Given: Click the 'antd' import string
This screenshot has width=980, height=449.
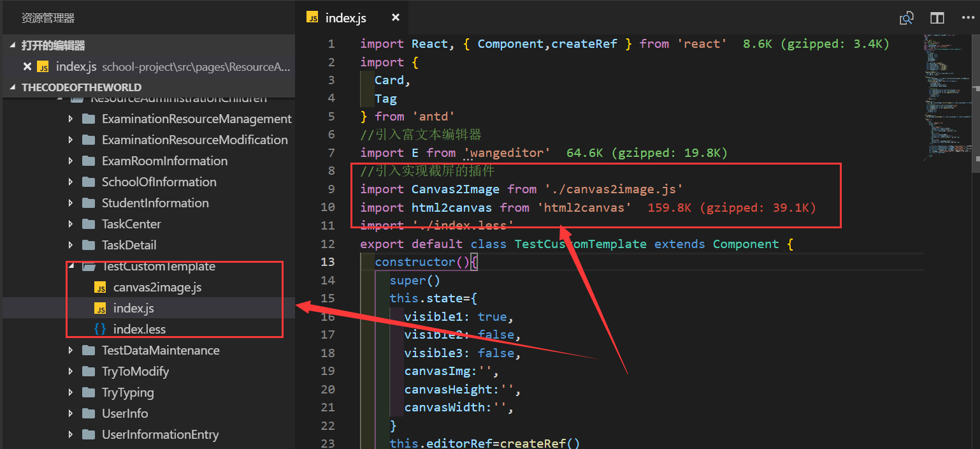Looking at the screenshot, I should (433, 117).
